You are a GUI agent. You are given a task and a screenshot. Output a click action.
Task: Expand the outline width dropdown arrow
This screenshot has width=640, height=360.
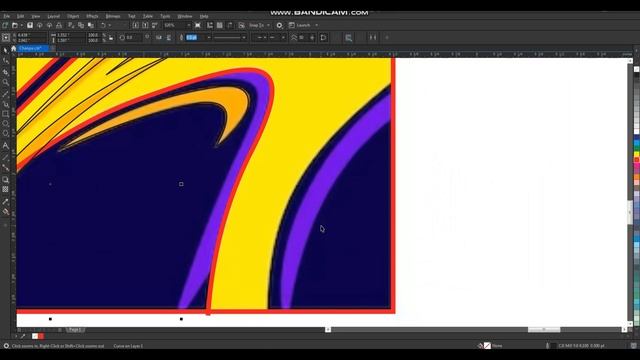pyautogui.click(x=209, y=38)
